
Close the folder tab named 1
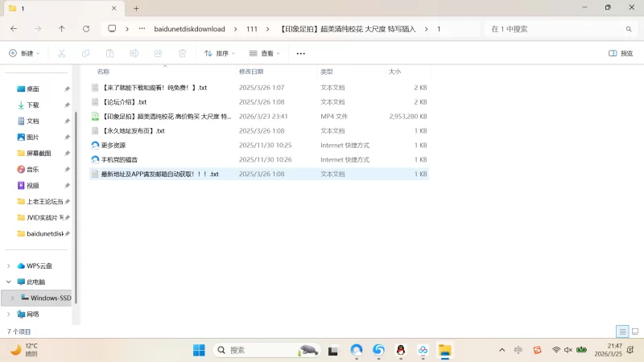coord(114,8)
